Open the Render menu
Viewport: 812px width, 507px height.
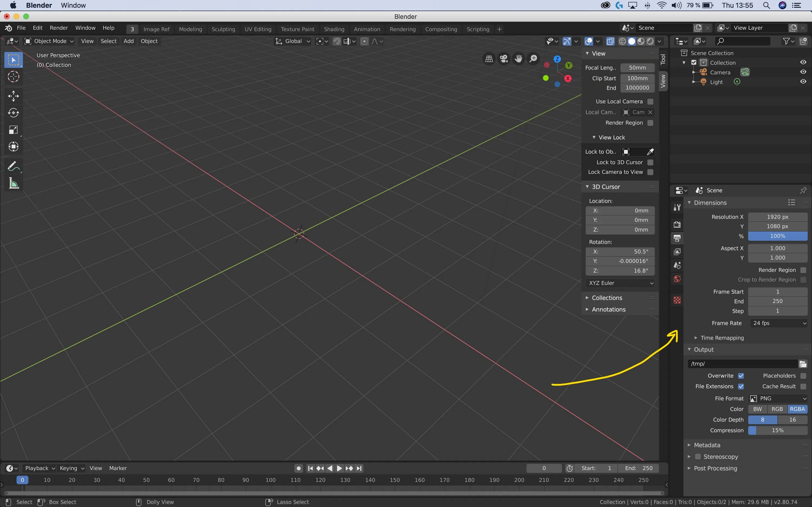(59, 28)
